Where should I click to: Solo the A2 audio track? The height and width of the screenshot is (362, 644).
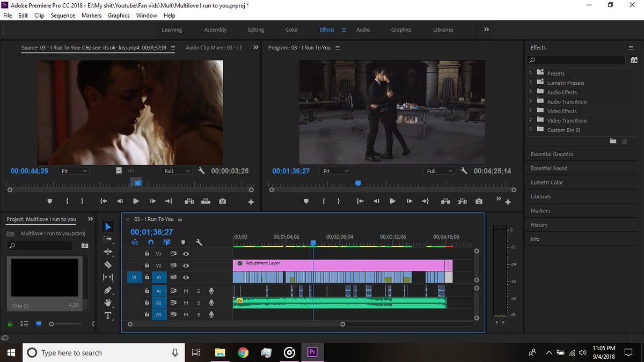(x=198, y=303)
